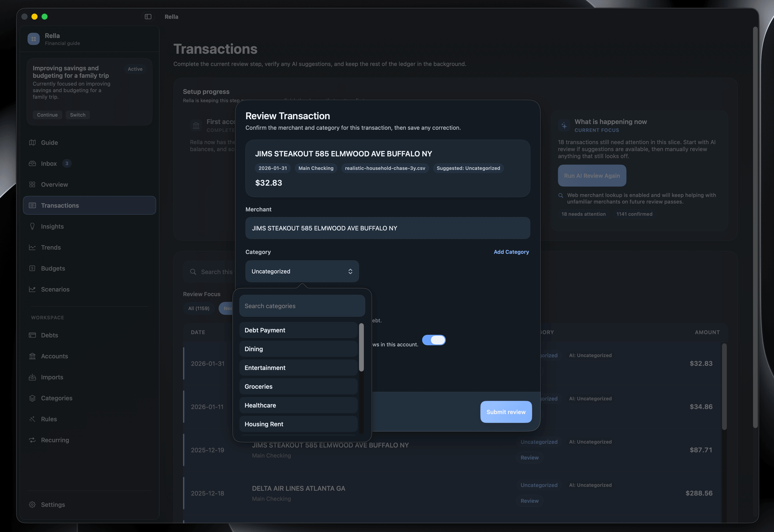Image resolution: width=774 pixels, height=532 pixels.
Task: Click Submit review button
Action: pyautogui.click(x=506, y=412)
